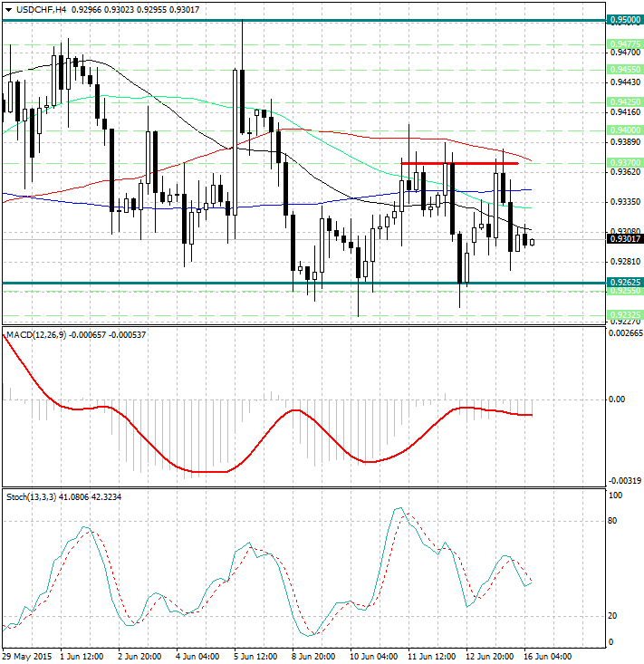Click the stochastic 100 scale label
This screenshot has width=644, height=664.
(615, 496)
